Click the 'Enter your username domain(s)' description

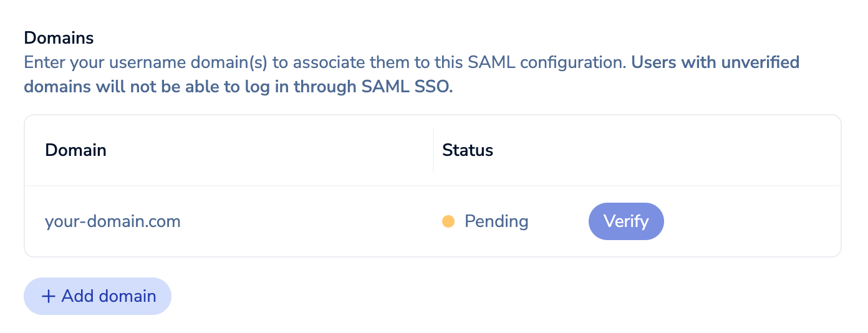[187, 63]
